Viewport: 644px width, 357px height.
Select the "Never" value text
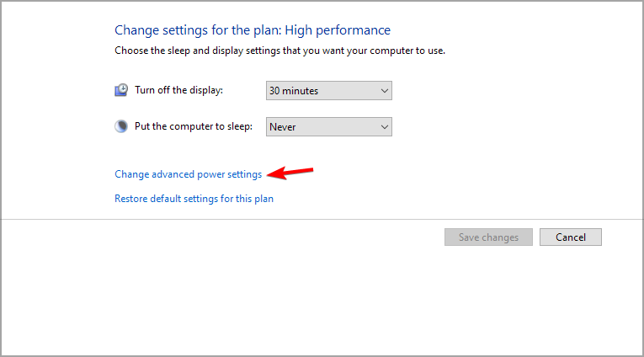(283, 127)
